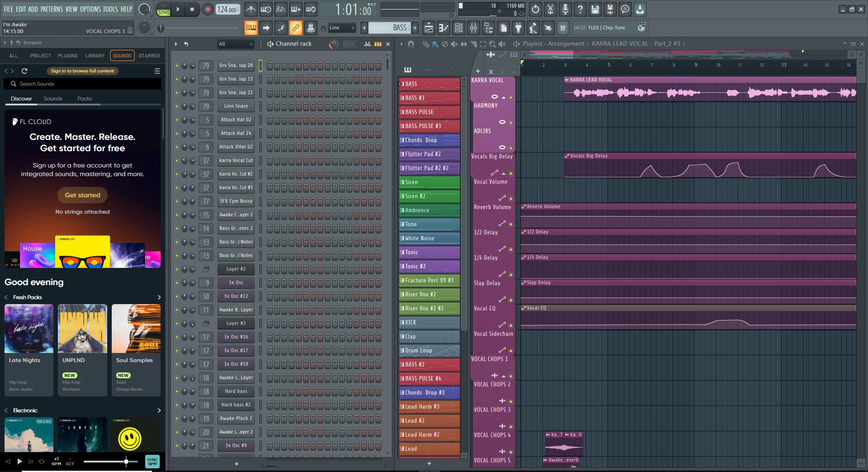Open the All filter dropdown in channel rack

pyautogui.click(x=235, y=44)
